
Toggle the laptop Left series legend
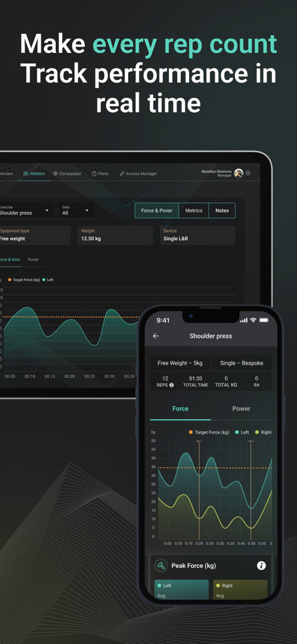(49, 280)
